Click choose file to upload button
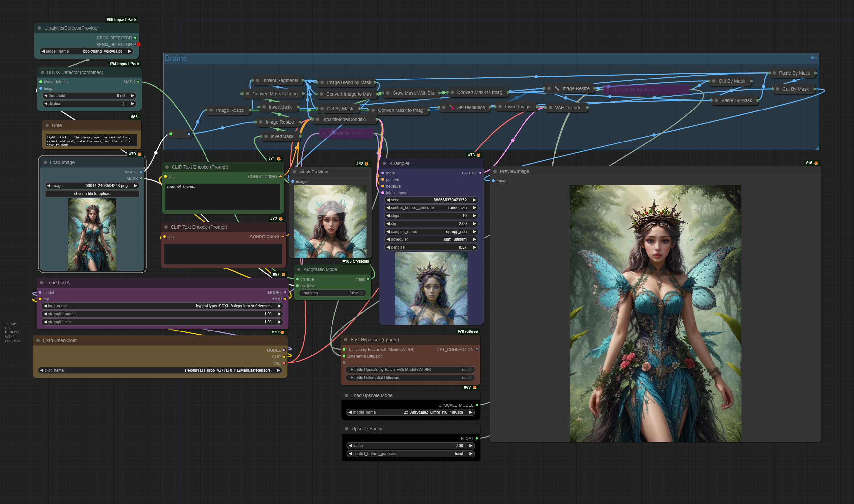 pos(92,194)
